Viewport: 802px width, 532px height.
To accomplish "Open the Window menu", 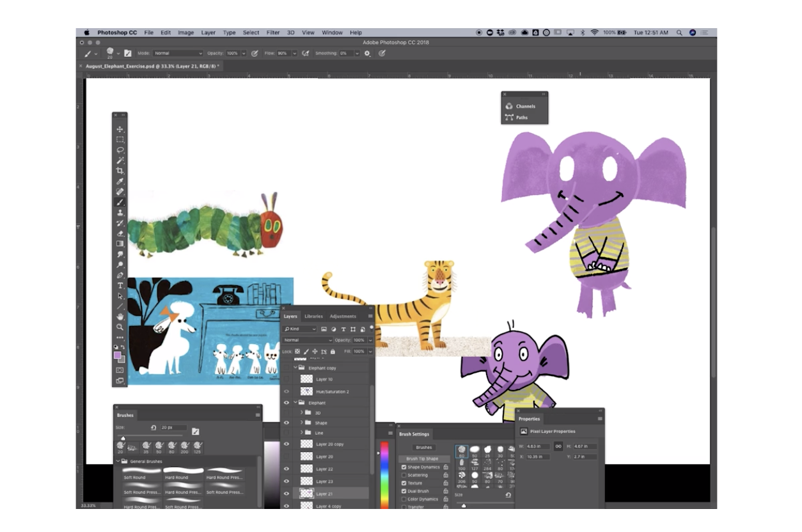I will point(332,33).
